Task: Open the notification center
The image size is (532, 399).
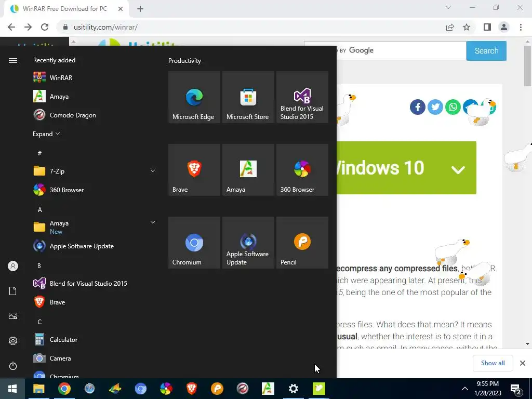Action: [516, 389]
